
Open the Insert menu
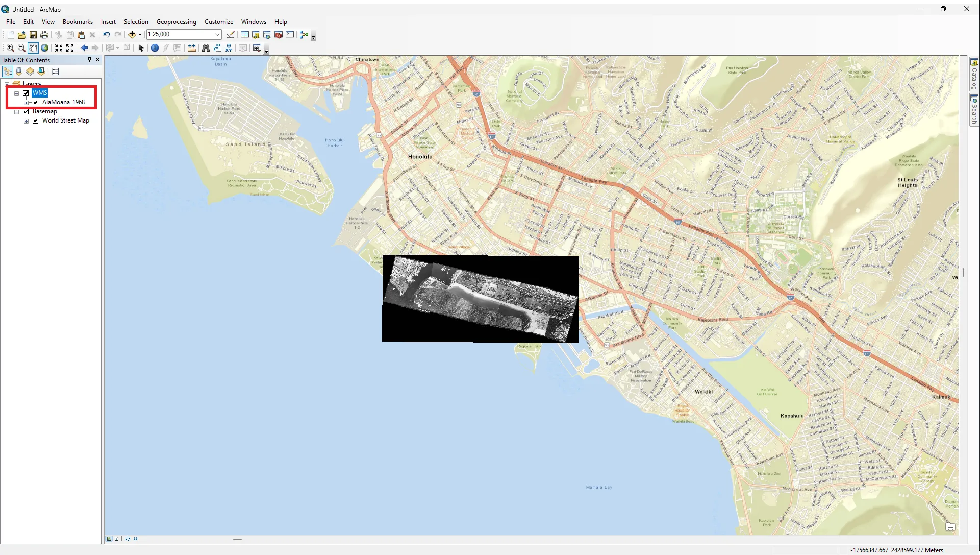(108, 22)
